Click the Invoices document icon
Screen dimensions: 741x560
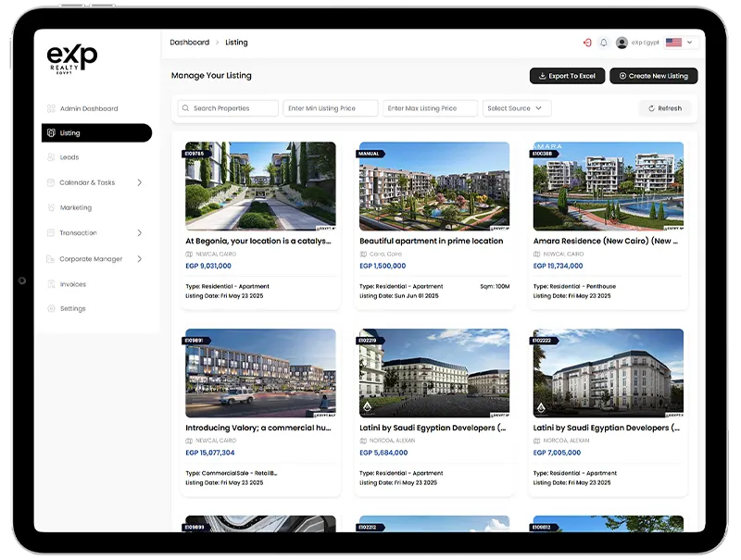pos(51,284)
